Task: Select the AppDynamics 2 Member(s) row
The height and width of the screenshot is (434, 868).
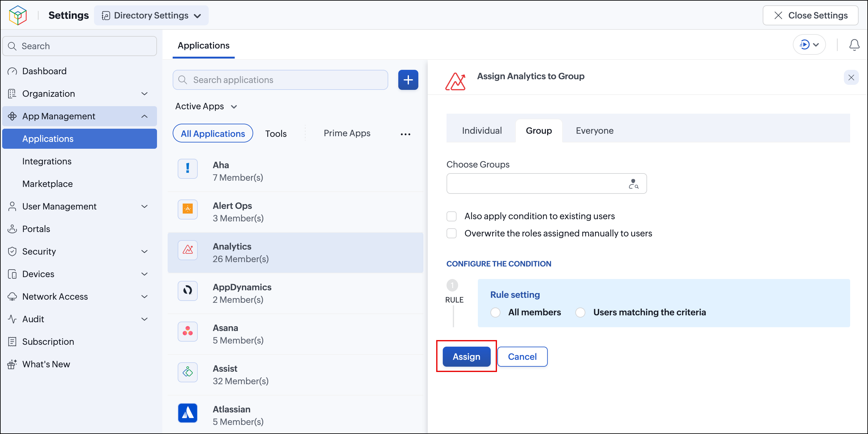Action: [x=295, y=293]
